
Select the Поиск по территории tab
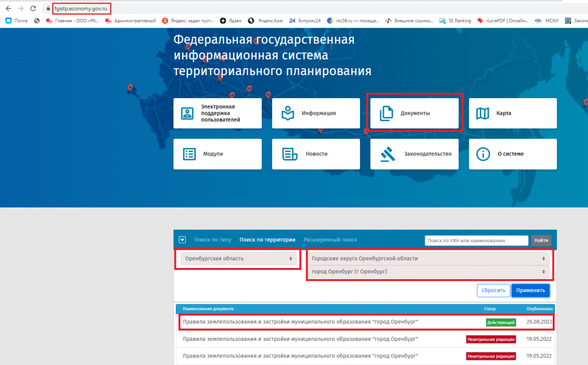(x=267, y=240)
